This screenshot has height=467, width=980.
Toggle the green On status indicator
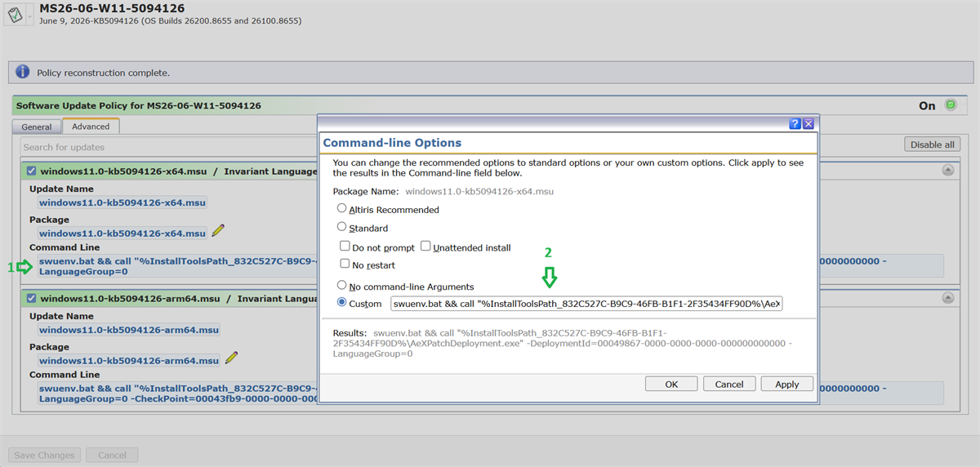click(951, 105)
